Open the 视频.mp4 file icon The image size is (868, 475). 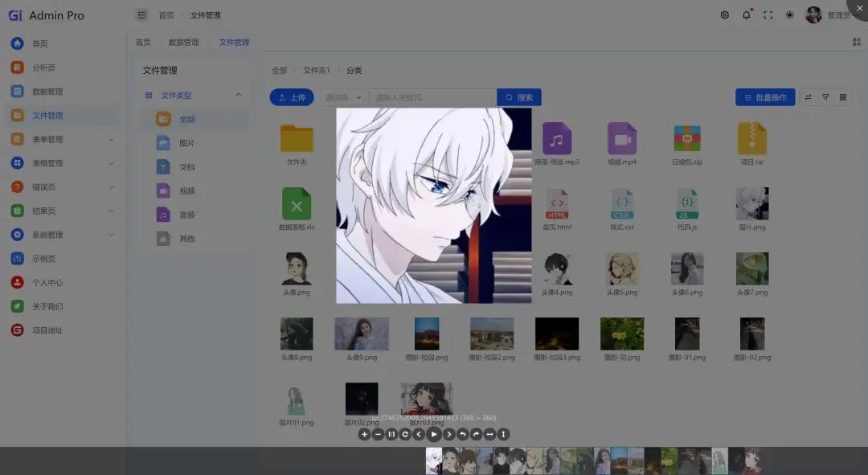coord(622,138)
